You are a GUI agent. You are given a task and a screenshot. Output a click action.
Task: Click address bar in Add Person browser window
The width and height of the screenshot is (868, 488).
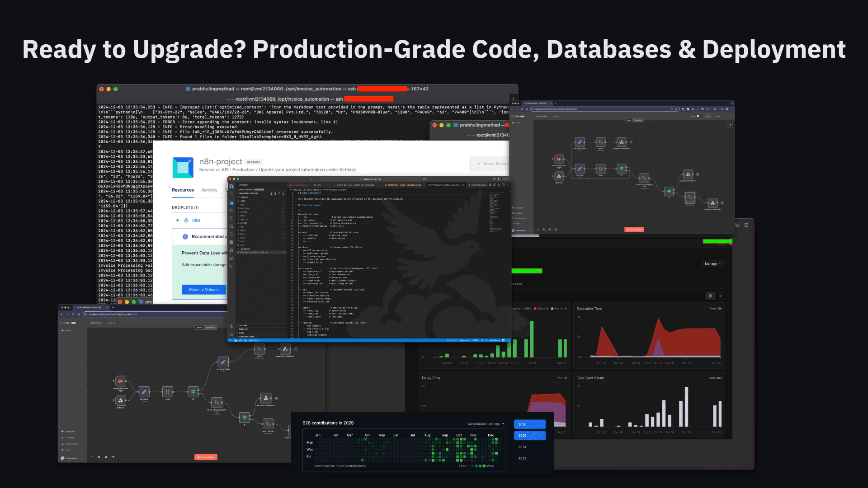155,314
